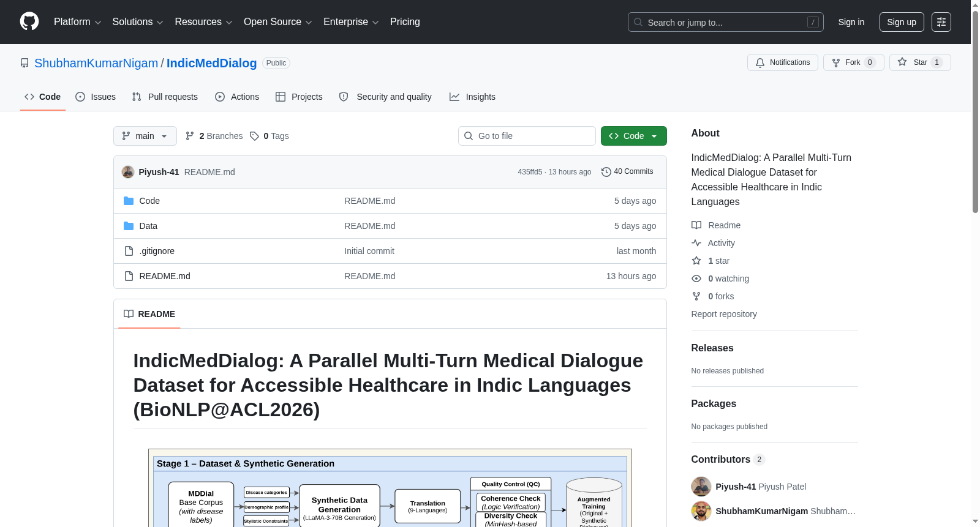Fork this repository
The image size is (980, 527).
(853, 62)
